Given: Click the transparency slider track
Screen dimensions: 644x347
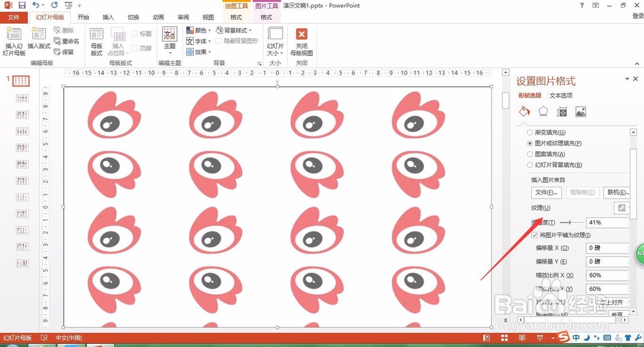Looking at the screenshot, I should (x=571, y=222).
